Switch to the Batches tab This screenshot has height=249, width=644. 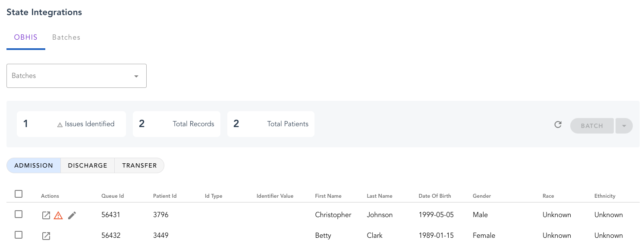(66, 37)
